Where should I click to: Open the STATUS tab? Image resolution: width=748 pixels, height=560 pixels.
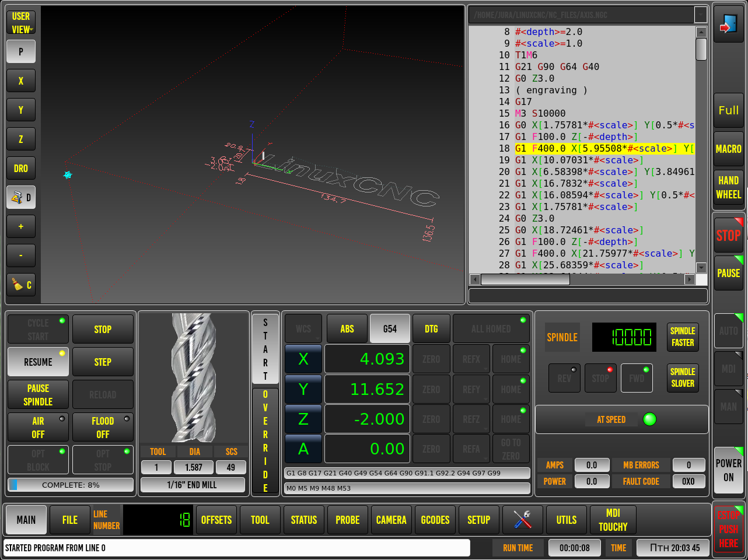pos(304,520)
